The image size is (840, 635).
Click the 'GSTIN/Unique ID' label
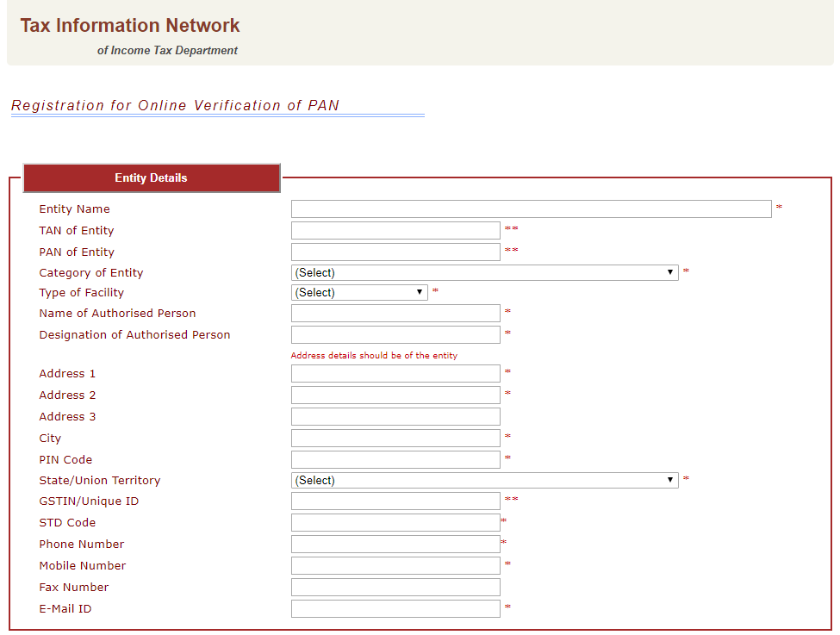[x=89, y=501]
